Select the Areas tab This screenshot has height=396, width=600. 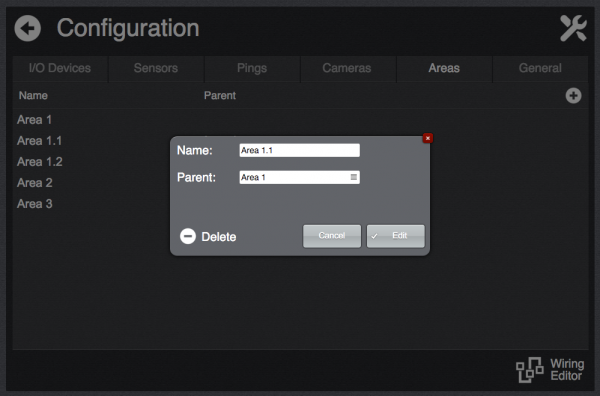(444, 68)
